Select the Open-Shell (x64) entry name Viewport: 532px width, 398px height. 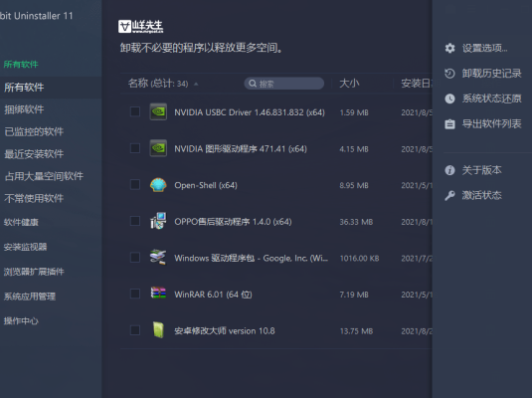point(206,185)
